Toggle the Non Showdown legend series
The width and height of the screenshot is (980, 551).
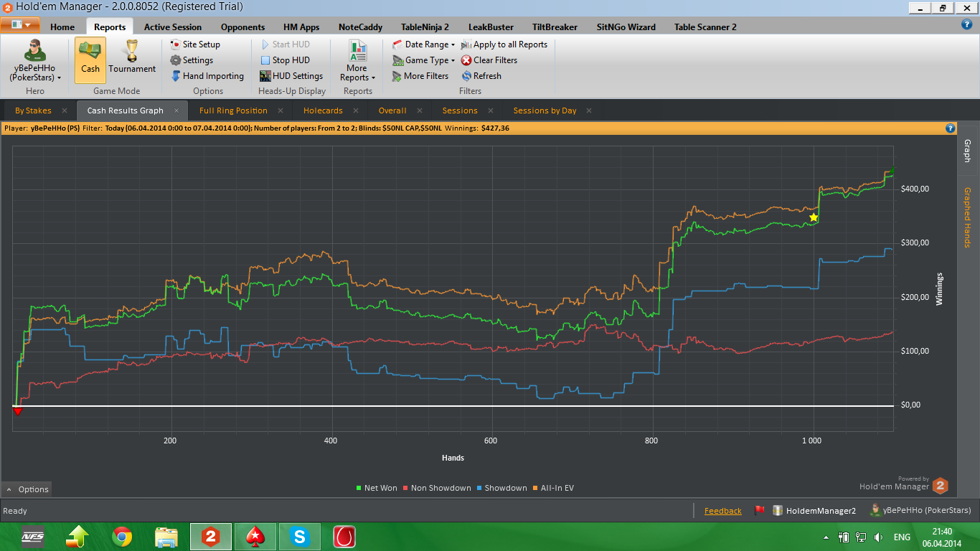[437, 488]
